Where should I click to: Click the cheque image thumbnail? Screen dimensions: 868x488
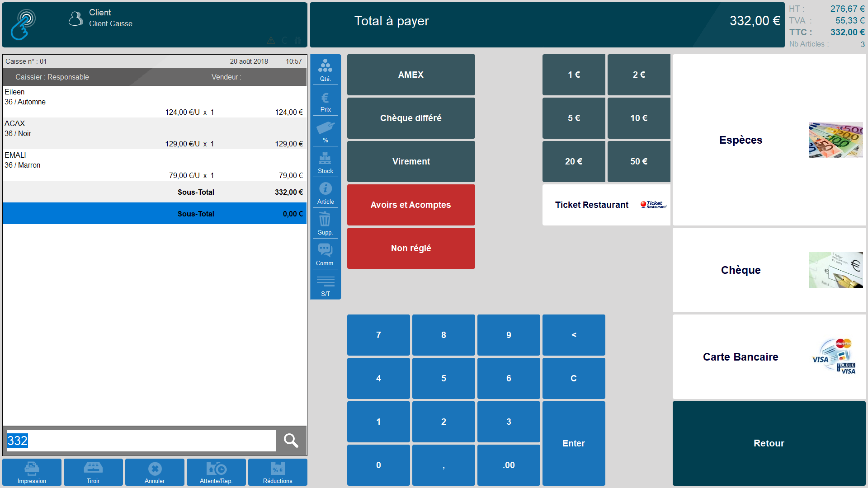tap(835, 270)
